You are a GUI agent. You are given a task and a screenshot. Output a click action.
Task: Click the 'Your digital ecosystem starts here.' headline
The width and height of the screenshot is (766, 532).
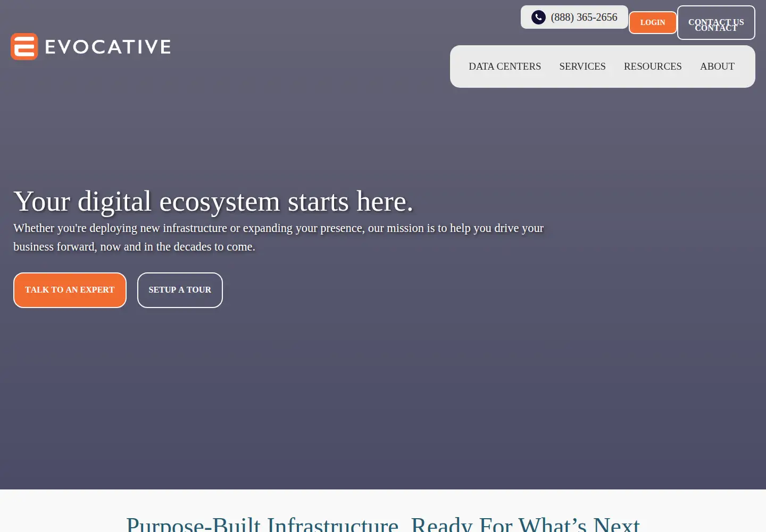[213, 202]
